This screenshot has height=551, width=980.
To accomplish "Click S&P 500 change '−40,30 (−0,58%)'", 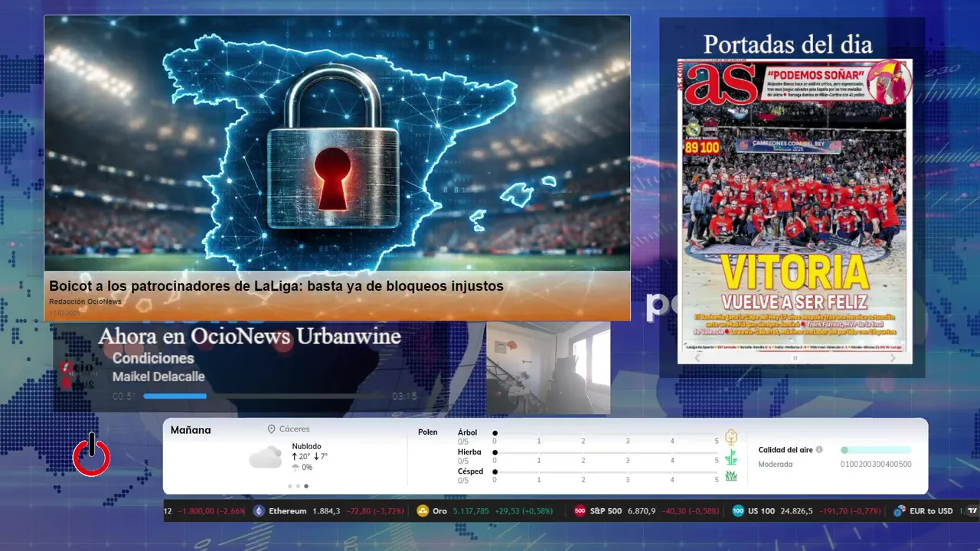I will point(691,511).
